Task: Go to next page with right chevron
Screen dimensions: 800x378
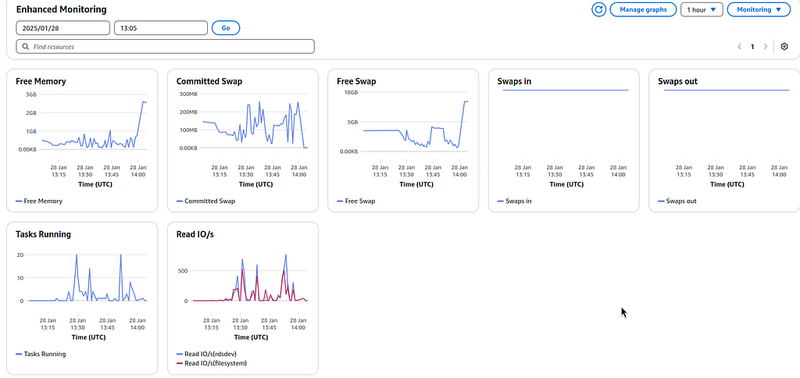Action: coord(765,46)
